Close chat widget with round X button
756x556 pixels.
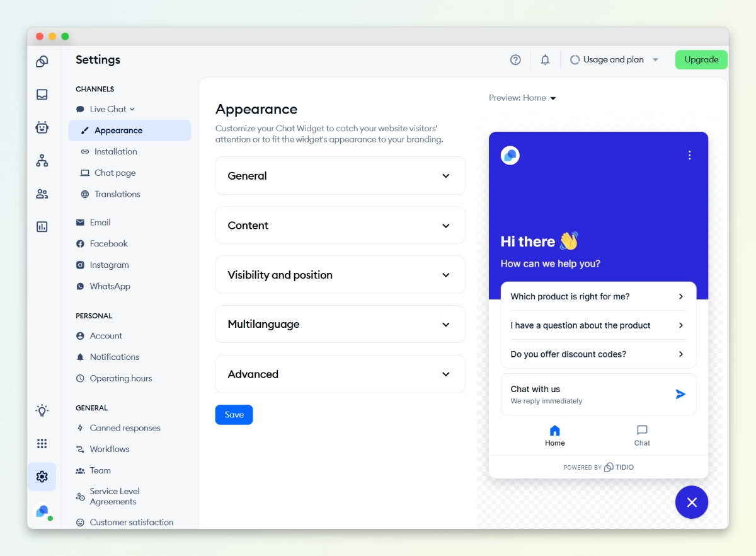pos(691,502)
